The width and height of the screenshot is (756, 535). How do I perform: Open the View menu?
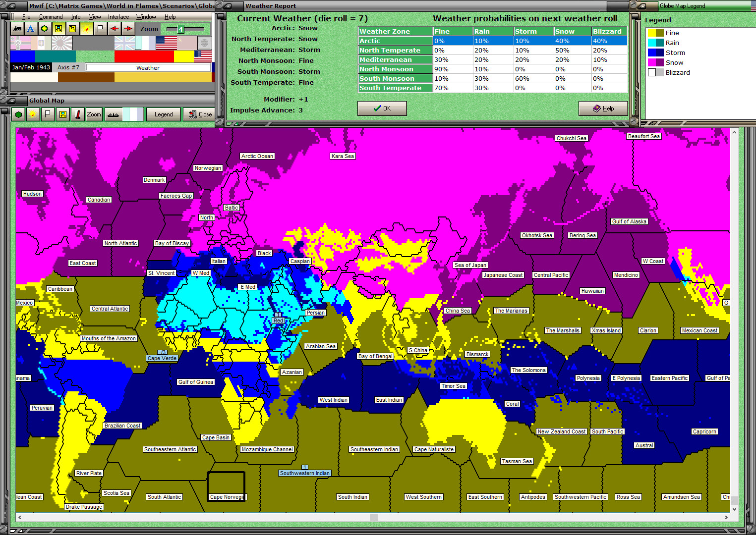[x=95, y=17]
